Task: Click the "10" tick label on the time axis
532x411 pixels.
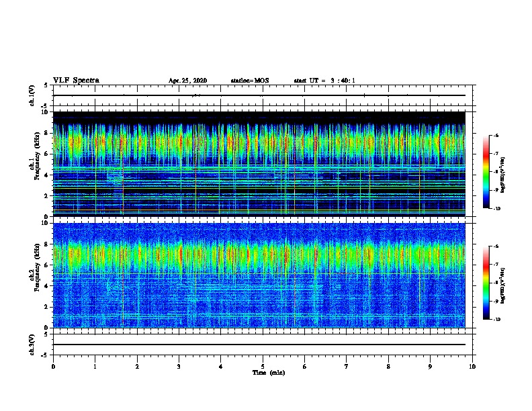Action: 472,367
